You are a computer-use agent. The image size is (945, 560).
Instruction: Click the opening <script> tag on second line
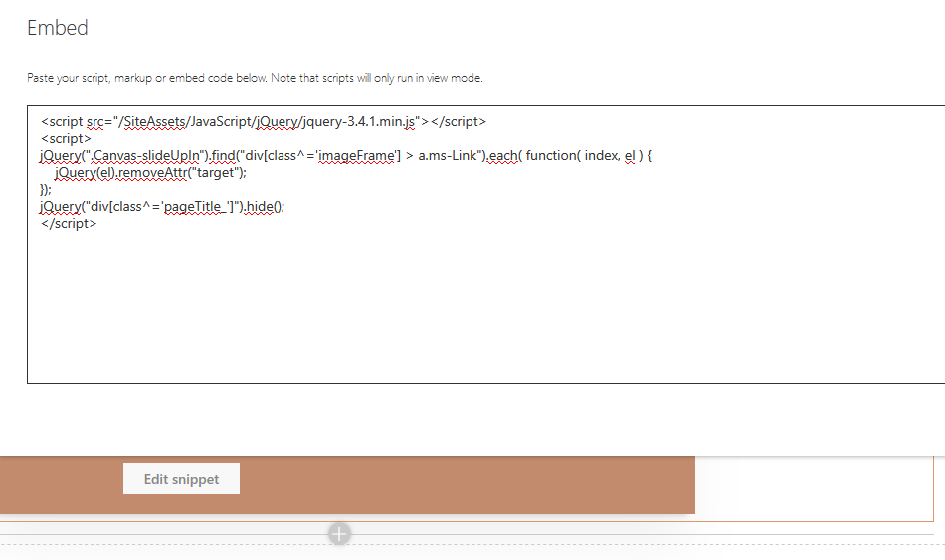tap(66, 138)
